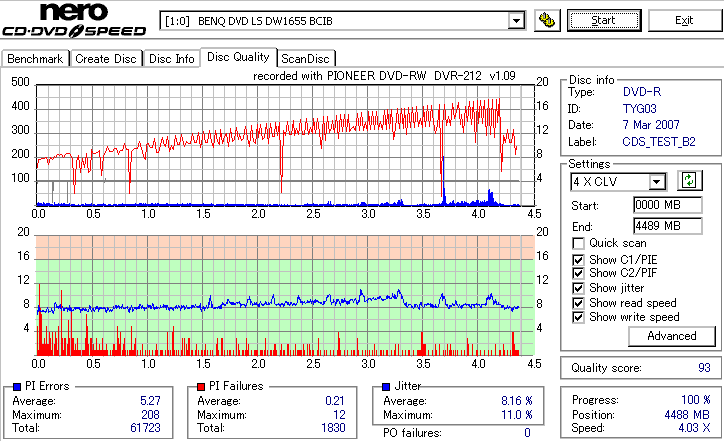This screenshot has width=724, height=441.
Task: Click PO failures value 0
Action: pyautogui.click(x=527, y=433)
